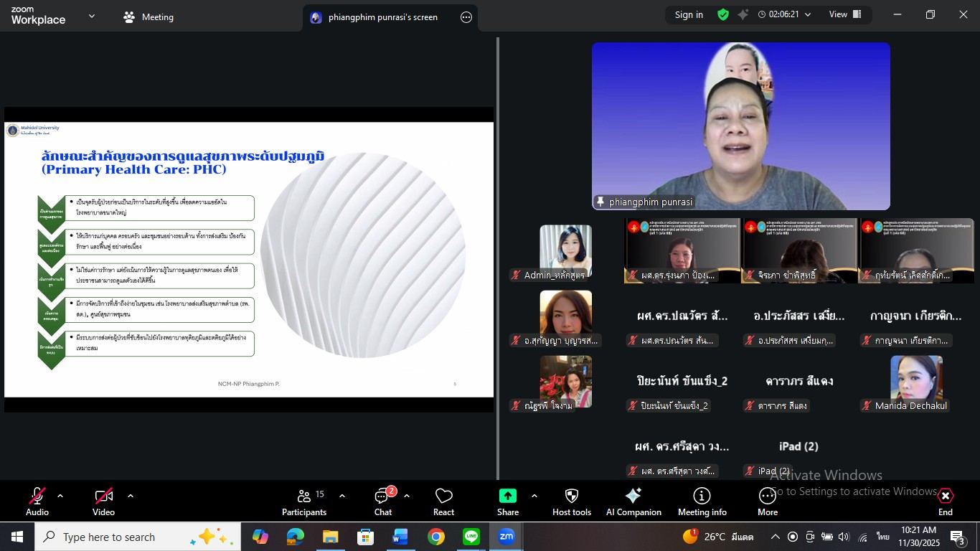Open the More options menu
Viewport: 980px width, 551px height.
(767, 501)
